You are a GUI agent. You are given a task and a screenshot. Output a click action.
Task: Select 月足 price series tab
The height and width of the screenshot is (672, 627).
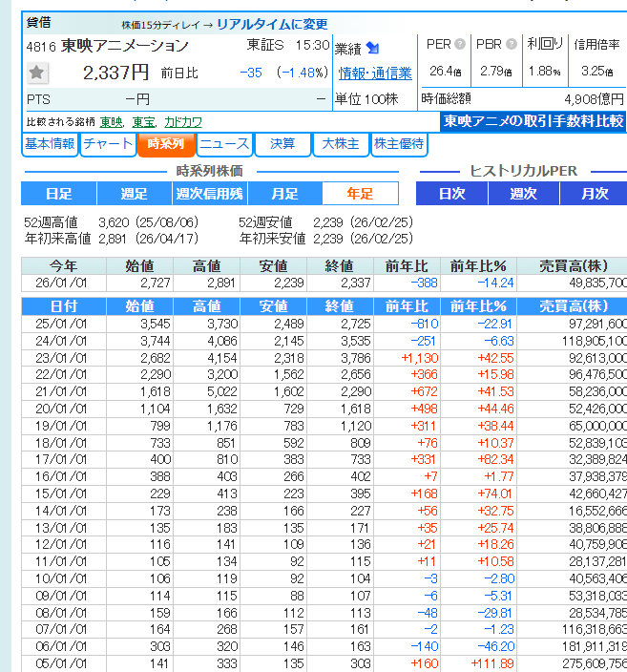pos(284,194)
